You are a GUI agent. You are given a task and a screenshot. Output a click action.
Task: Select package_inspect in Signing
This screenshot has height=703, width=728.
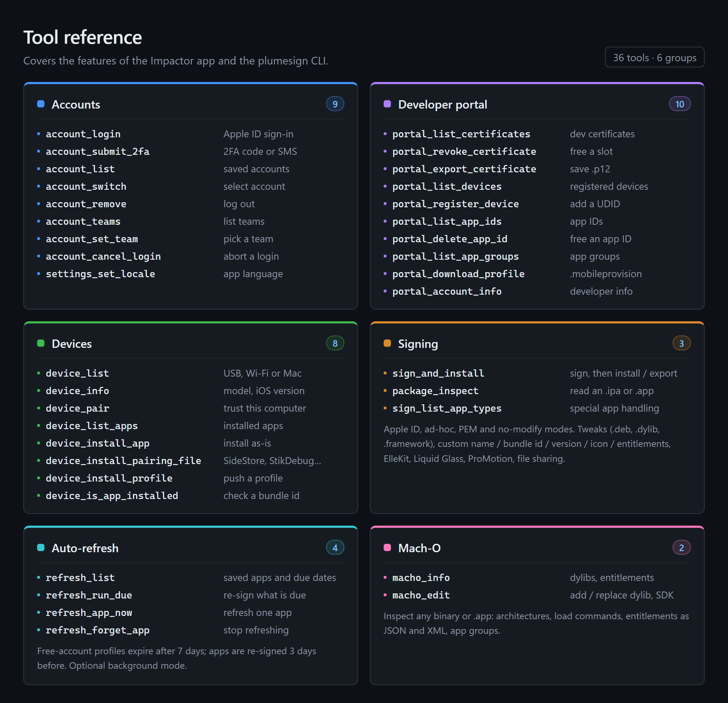[x=435, y=391]
